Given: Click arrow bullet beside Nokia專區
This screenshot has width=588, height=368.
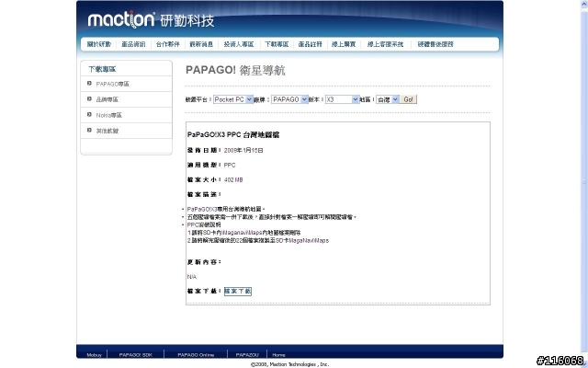Looking at the screenshot, I should [89, 114].
